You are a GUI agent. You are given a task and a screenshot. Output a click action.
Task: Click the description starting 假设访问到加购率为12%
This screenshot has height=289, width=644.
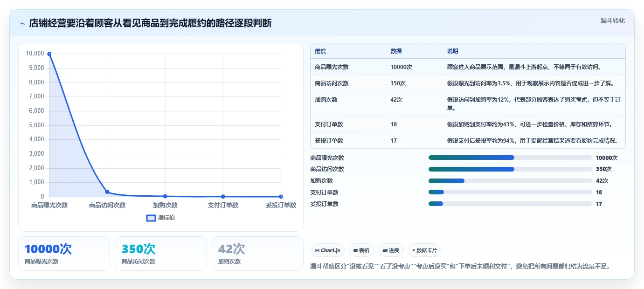[533, 103]
